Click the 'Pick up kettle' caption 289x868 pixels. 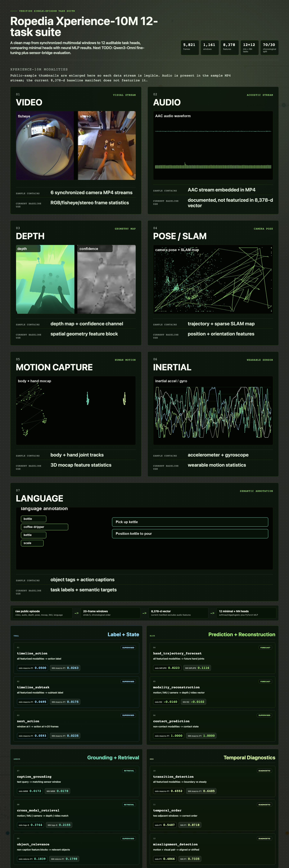point(190,522)
